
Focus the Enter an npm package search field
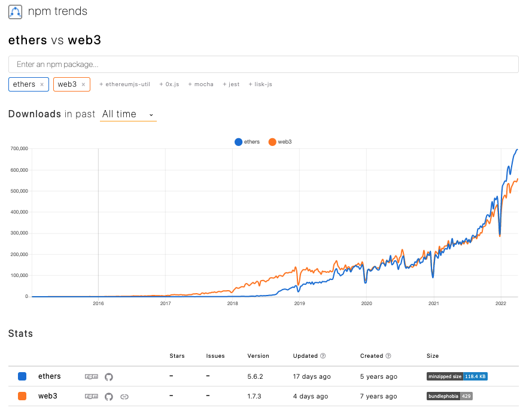click(263, 65)
